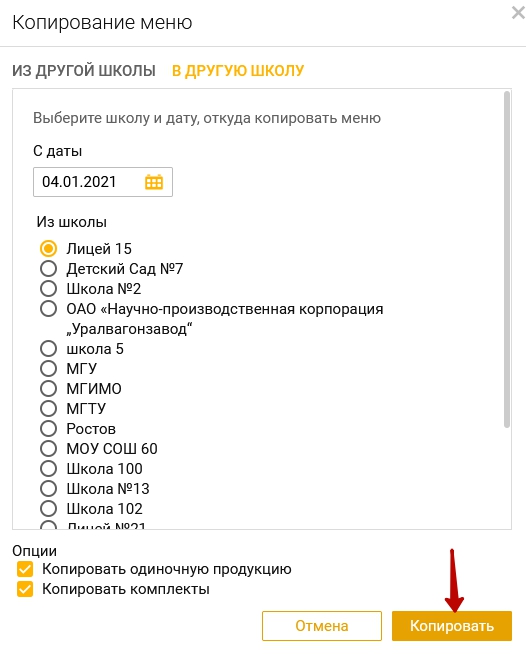This screenshot has height=654, width=526.
Task: Pick МОУ СОШ 60 radio button
Action: click(48, 449)
